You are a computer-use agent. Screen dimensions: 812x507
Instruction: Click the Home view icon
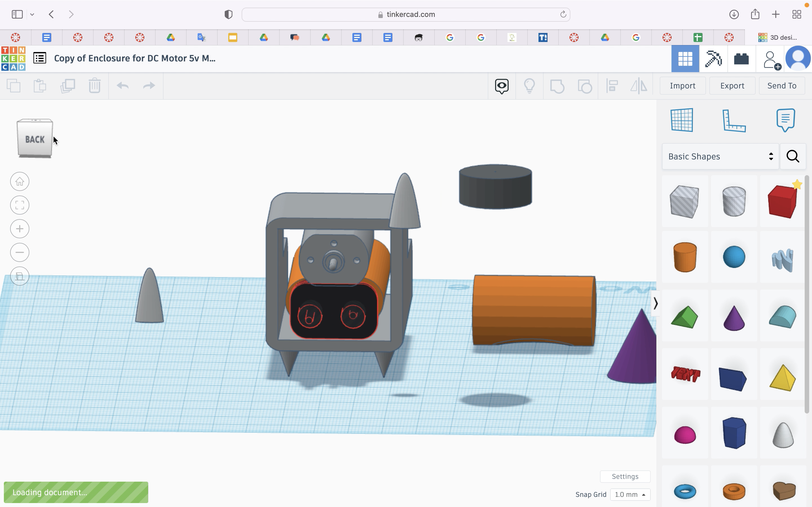(20, 182)
